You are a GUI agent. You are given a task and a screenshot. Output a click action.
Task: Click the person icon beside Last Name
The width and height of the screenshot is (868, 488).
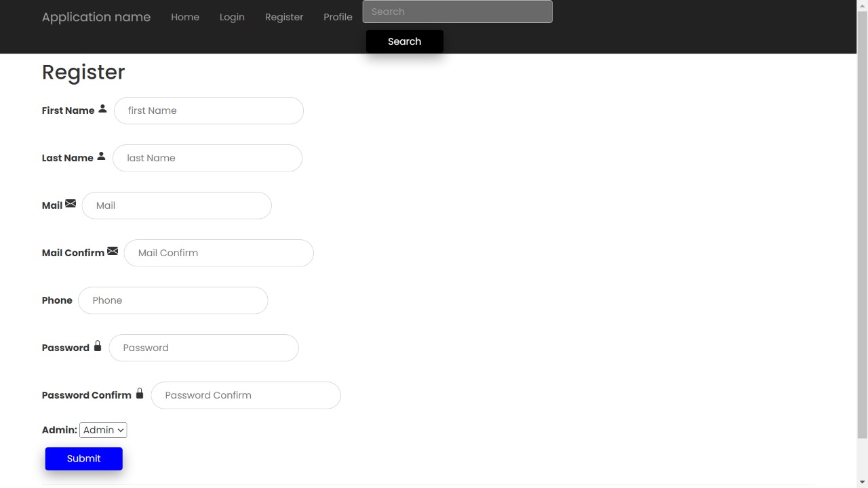click(x=101, y=157)
